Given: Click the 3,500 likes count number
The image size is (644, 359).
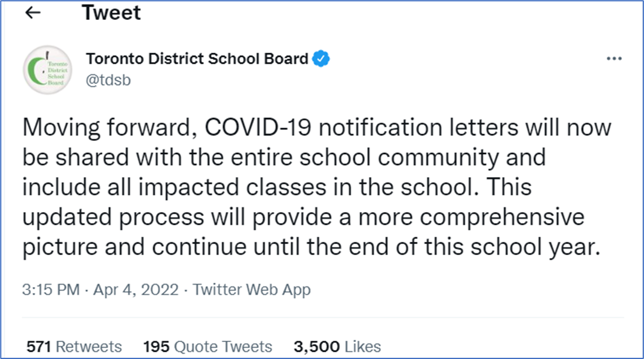Looking at the screenshot, I should coord(317,347).
